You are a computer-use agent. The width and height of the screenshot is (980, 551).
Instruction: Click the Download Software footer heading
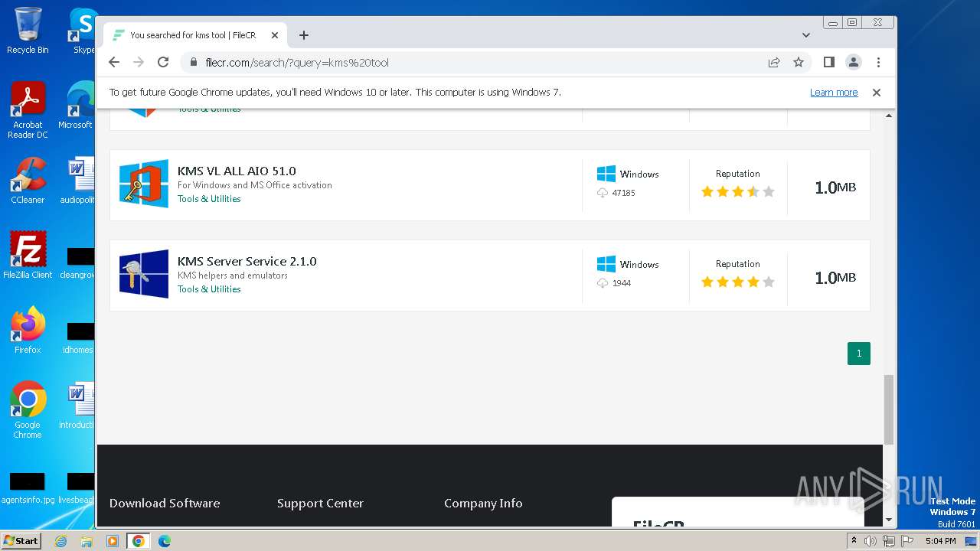[165, 503]
